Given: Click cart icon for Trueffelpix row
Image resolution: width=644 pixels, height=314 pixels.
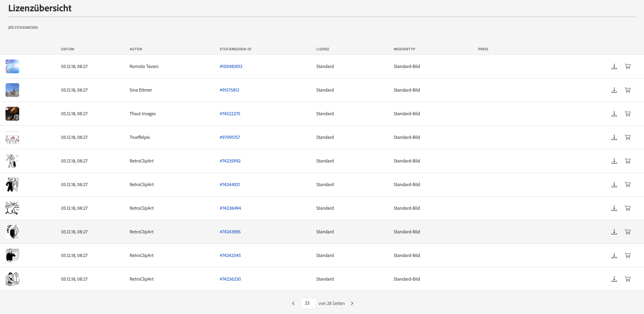Looking at the screenshot, I should (x=628, y=137).
